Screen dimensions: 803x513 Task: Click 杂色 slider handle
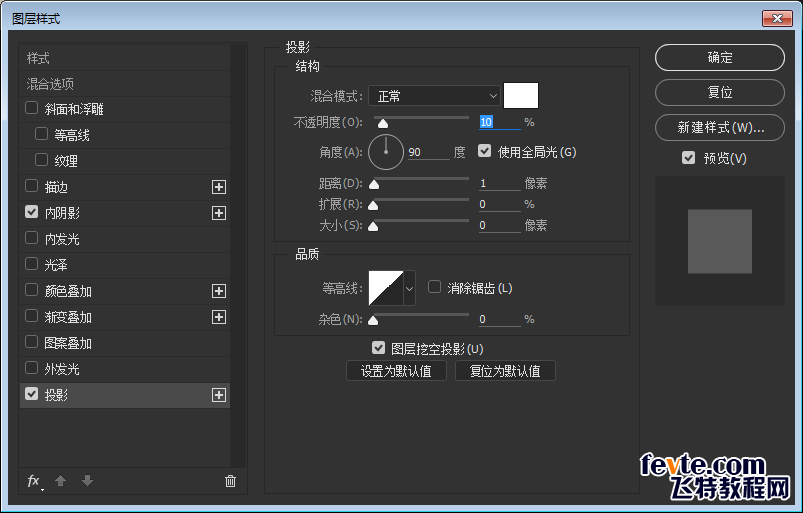click(373, 320)
